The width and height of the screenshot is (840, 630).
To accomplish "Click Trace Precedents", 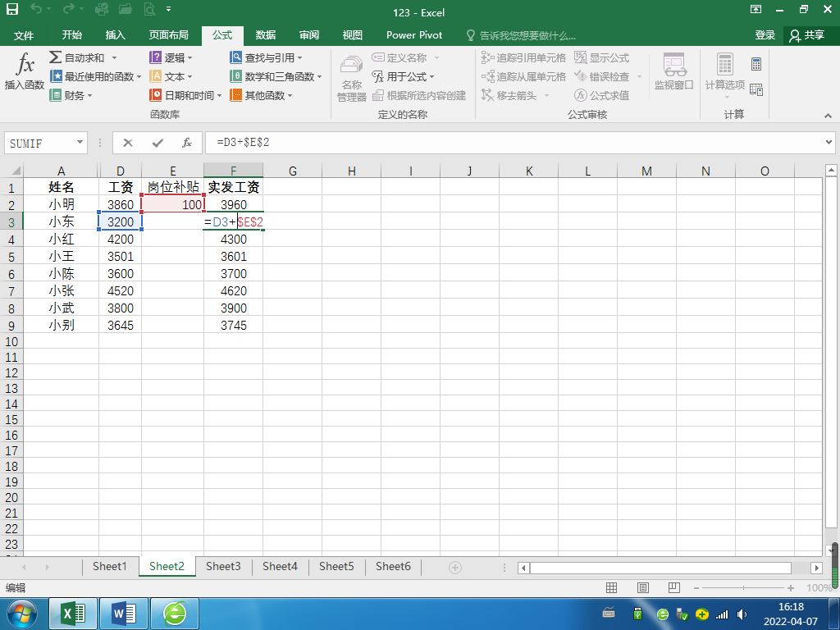I will [x=524, y=57].
